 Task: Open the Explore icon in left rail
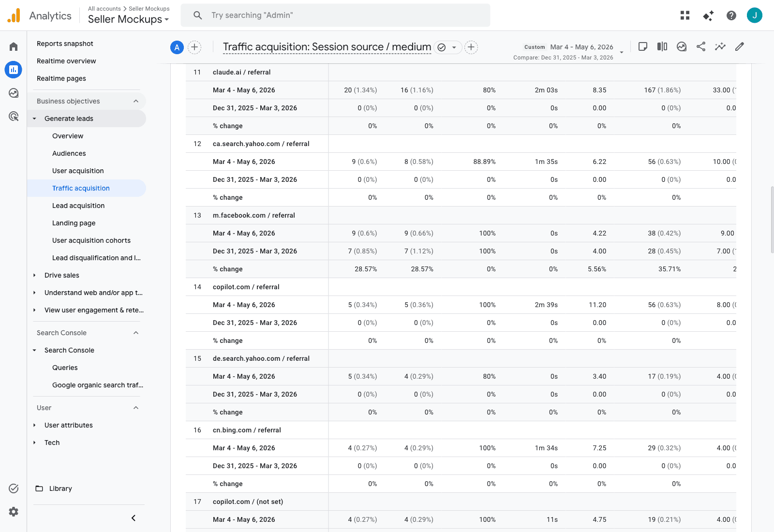pyautogui.click(x=14, y=93)
